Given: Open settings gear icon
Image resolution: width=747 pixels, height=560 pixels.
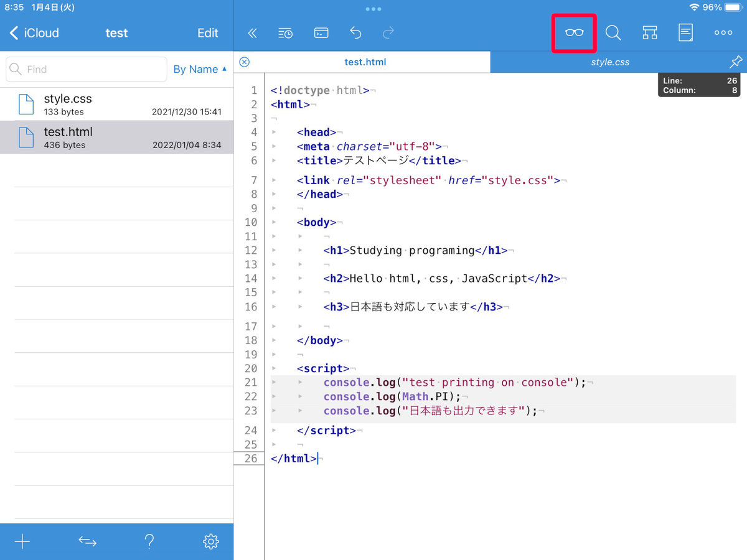Looking at the screenshot, I should 211,541.
